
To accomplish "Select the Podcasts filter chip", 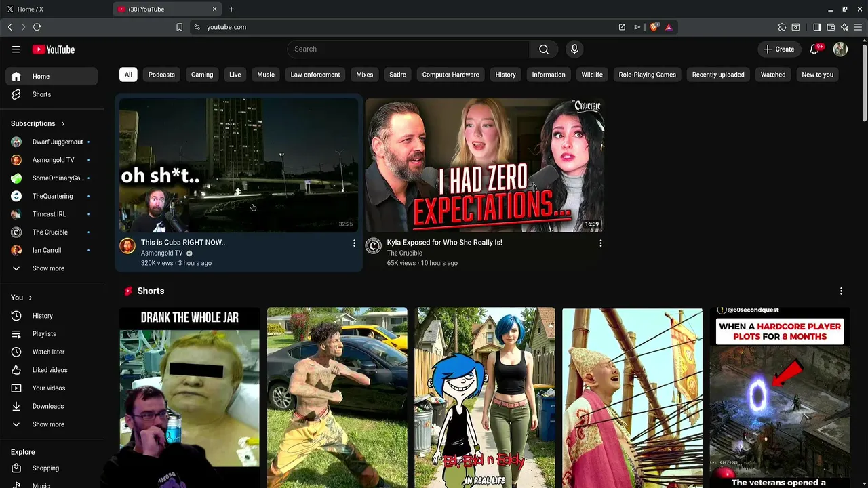I will (161, 75).
